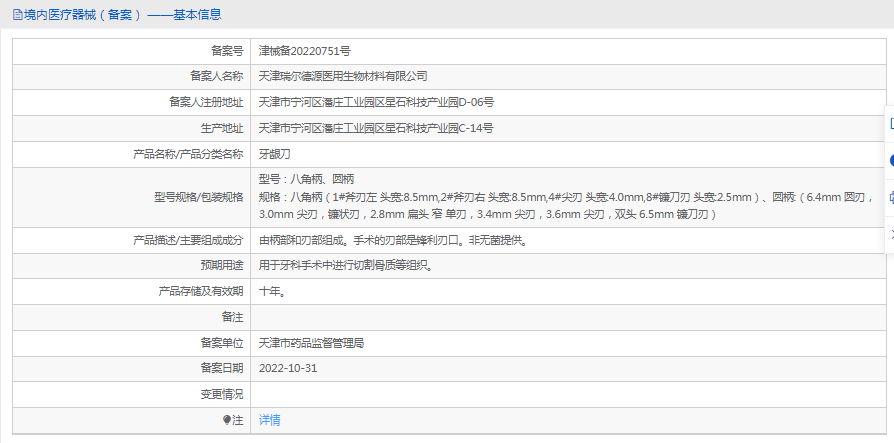Select company name 天津瑞尔德源医用生物材料有限公司
Viewport: 894px width, 443px height.
coord(343,76)
